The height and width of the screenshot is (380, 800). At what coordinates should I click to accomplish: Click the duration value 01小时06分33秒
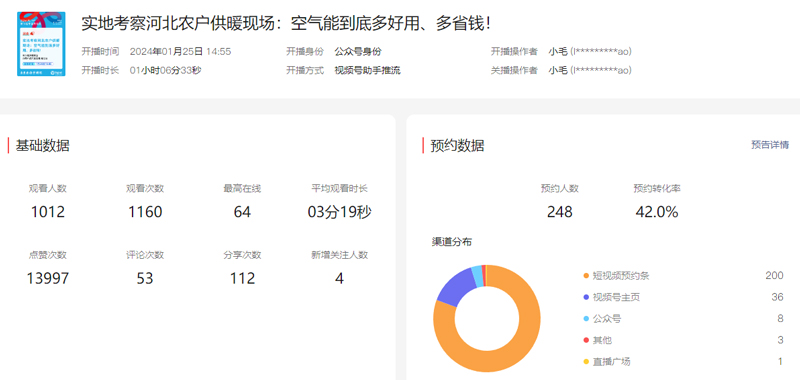(165, 70)
